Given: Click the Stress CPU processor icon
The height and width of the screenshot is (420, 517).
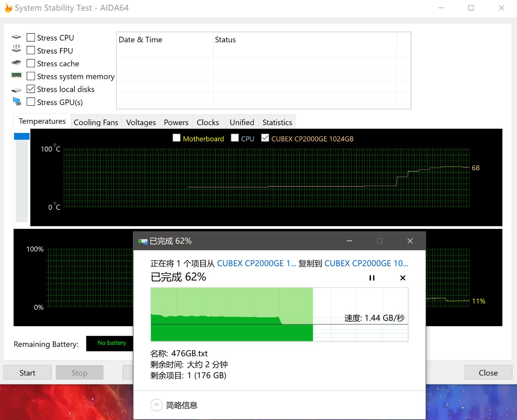Looking at the screenshot, I should point(16,37).
